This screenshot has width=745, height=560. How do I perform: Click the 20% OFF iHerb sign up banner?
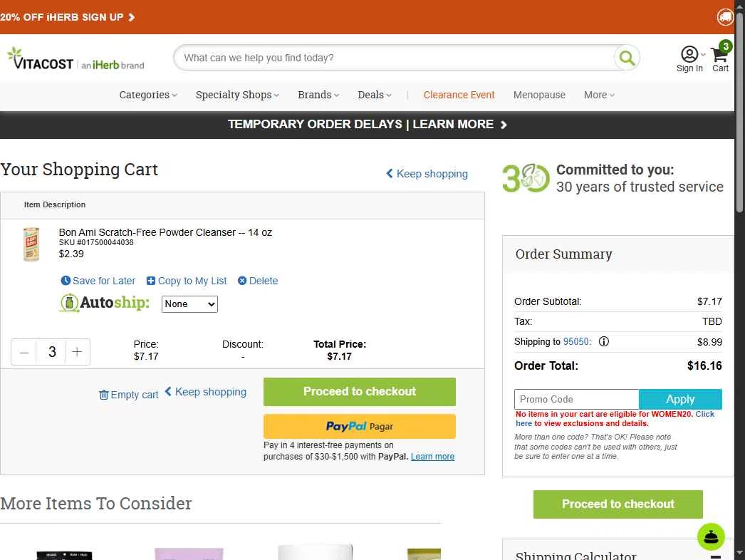tap(68, 17)
